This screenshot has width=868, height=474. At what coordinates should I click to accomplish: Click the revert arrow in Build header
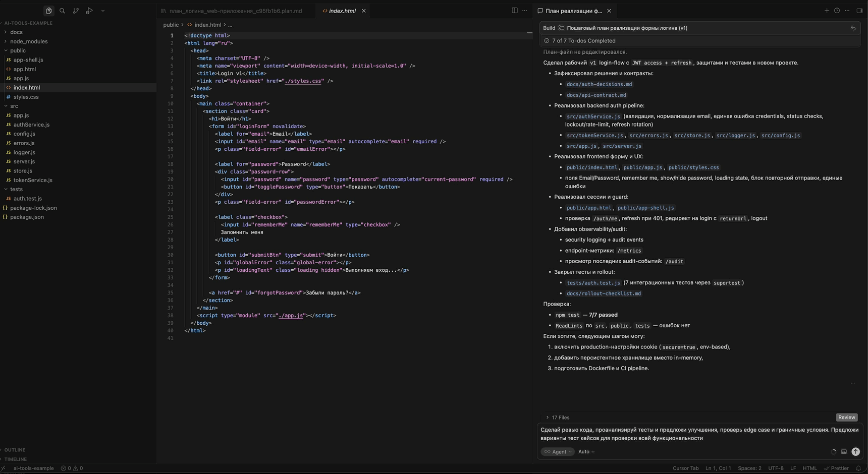pyautogui.click(x=853, y=28)
